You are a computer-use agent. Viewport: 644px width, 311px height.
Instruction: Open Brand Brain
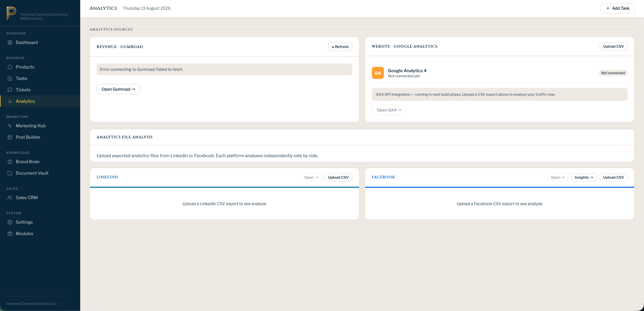click(x=40, y=162)
